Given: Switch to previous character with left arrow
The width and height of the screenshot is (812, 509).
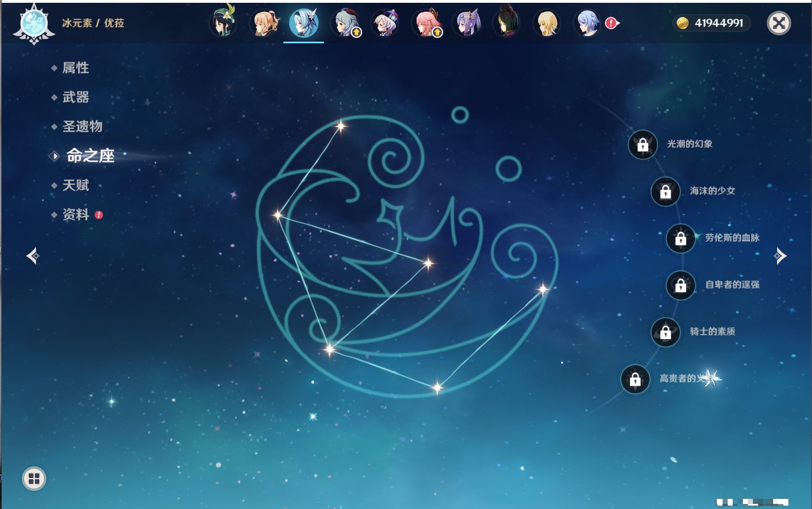Looking at the screenshot, I should [x=33, y=256].
